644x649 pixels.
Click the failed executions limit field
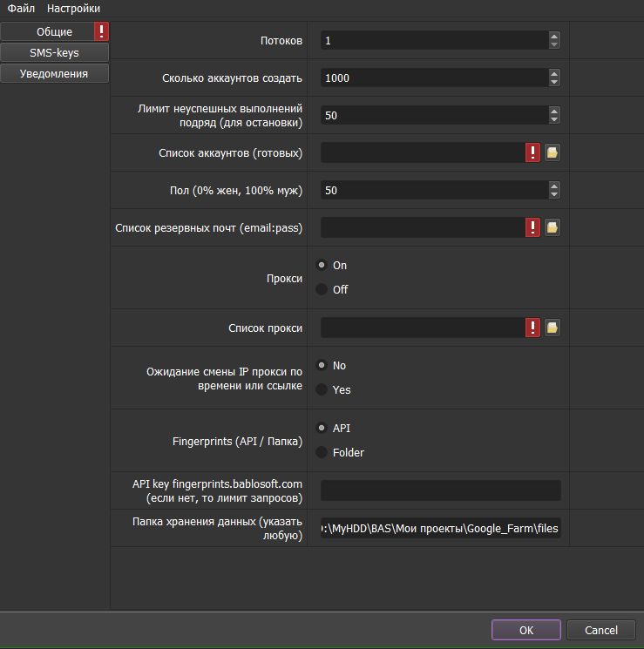[434, 116]
